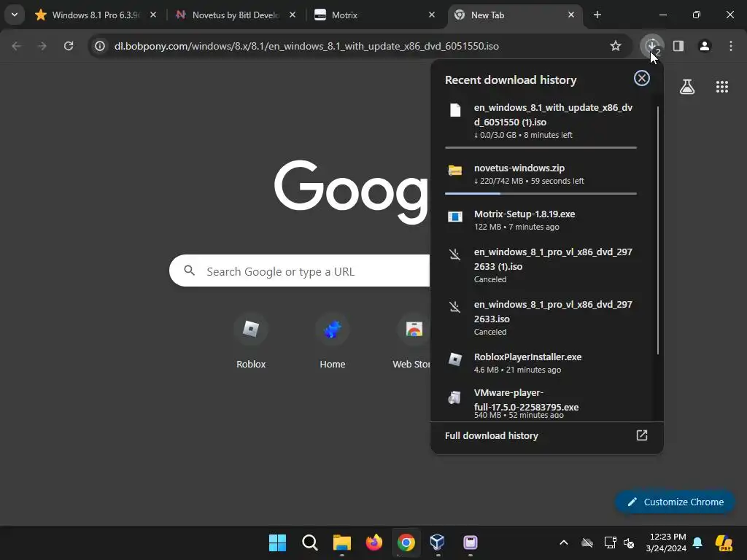Bookmark this page with the star icon
The height and width of the screenshot is (560, 747).
point(616,46)
